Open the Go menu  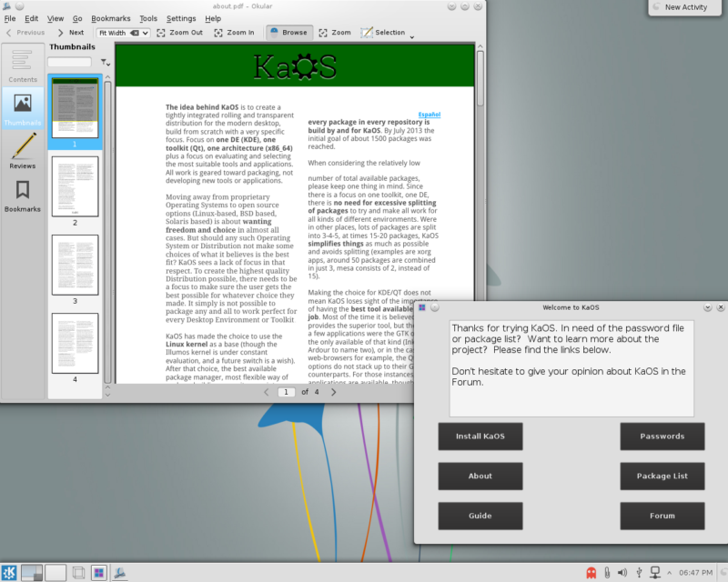point(77,18)
